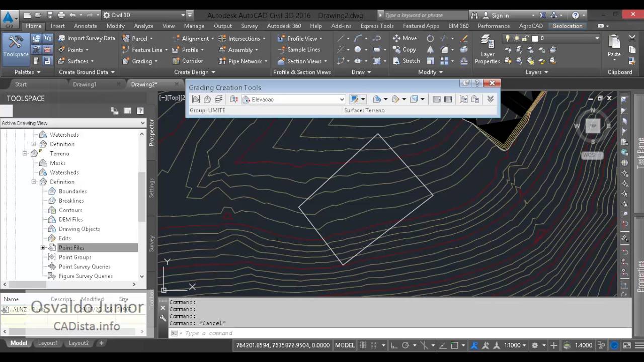This screenshot has width=644, height=362.
Task: Collapse the Terreno tree node
Action: pos(25,154)
